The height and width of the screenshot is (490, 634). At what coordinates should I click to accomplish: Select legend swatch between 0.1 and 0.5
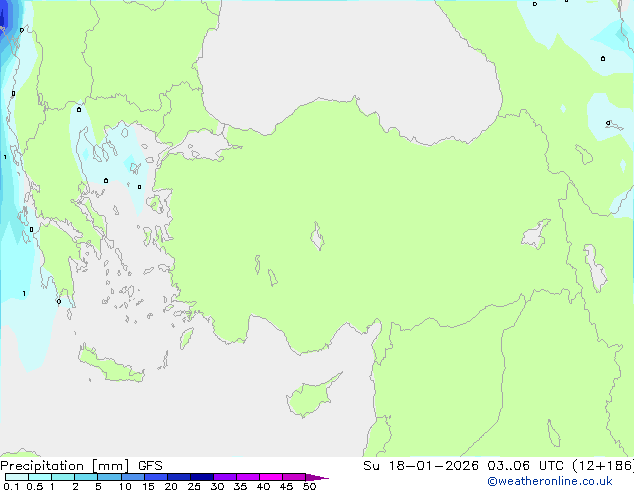tap(17, 477)
